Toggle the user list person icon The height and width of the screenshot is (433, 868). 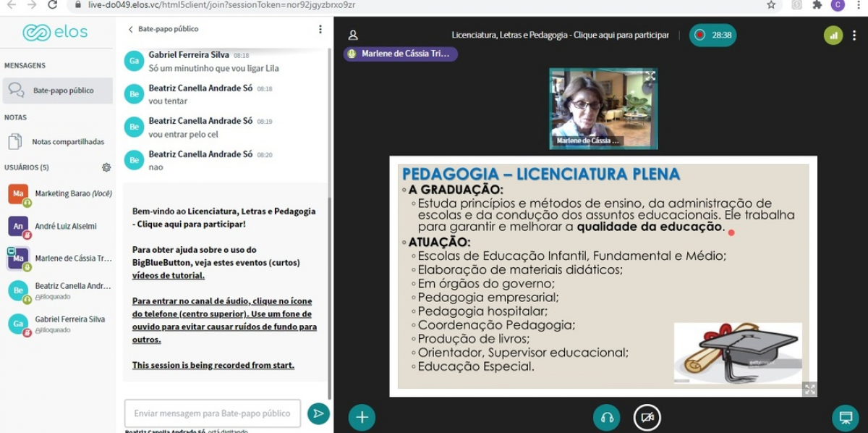[x=353, y=35]
